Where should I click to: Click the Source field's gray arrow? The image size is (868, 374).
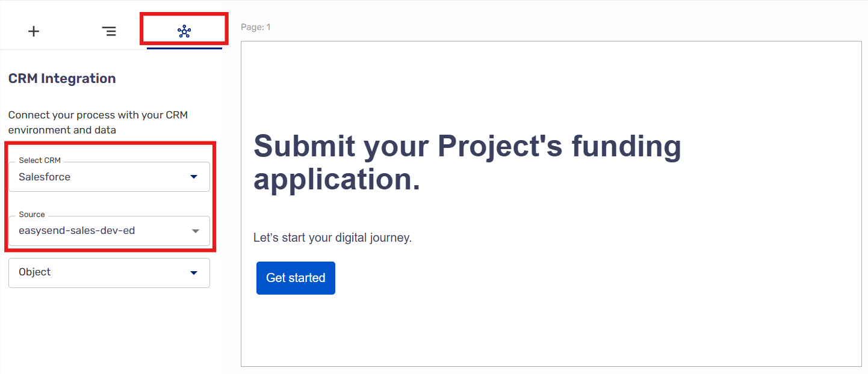click(x=195, y=231)
